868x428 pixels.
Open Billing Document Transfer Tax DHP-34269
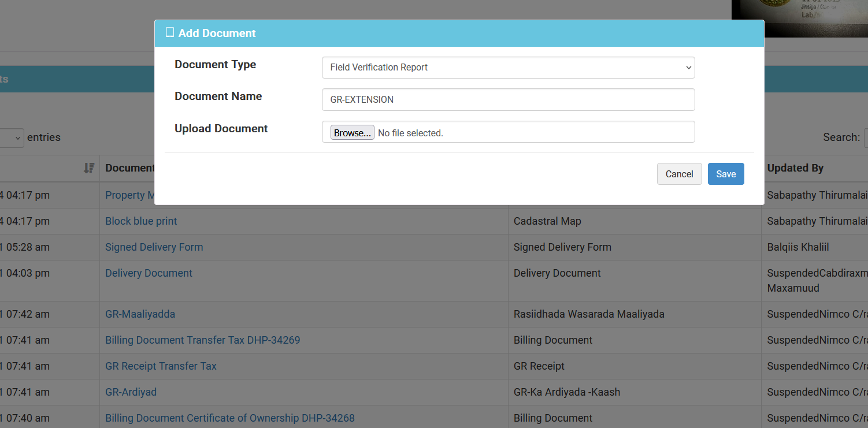click(x=202, y=340)
